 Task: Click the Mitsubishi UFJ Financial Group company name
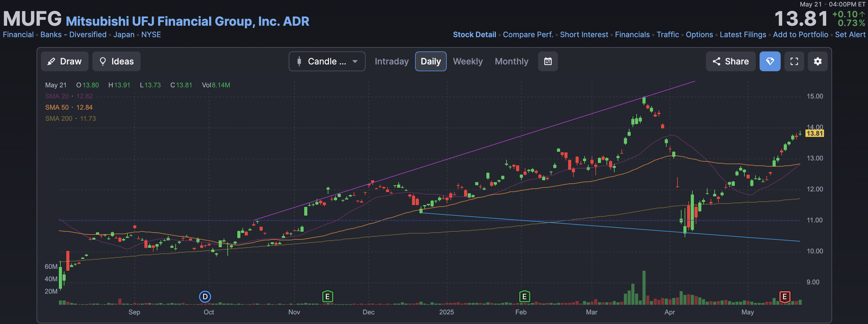[187, 21]
